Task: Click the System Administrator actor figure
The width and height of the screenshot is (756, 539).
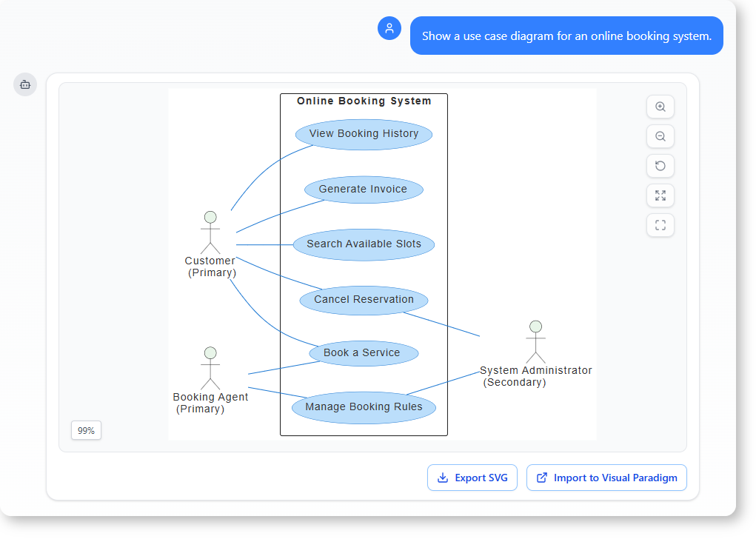Action: point(535,341)
